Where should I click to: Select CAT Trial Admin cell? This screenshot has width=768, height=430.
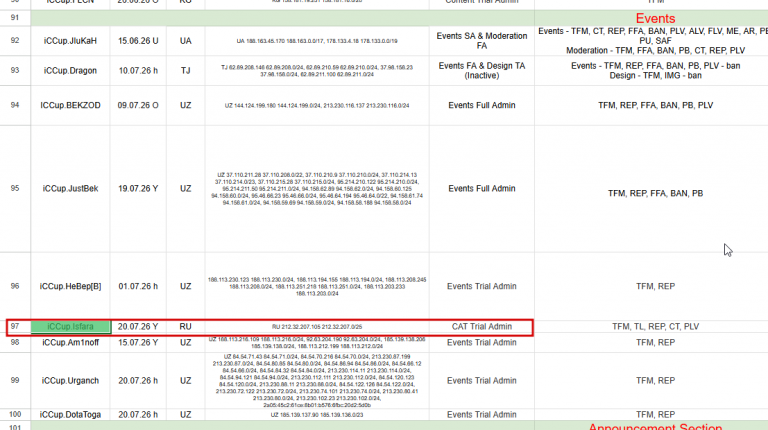coord(482,327)
